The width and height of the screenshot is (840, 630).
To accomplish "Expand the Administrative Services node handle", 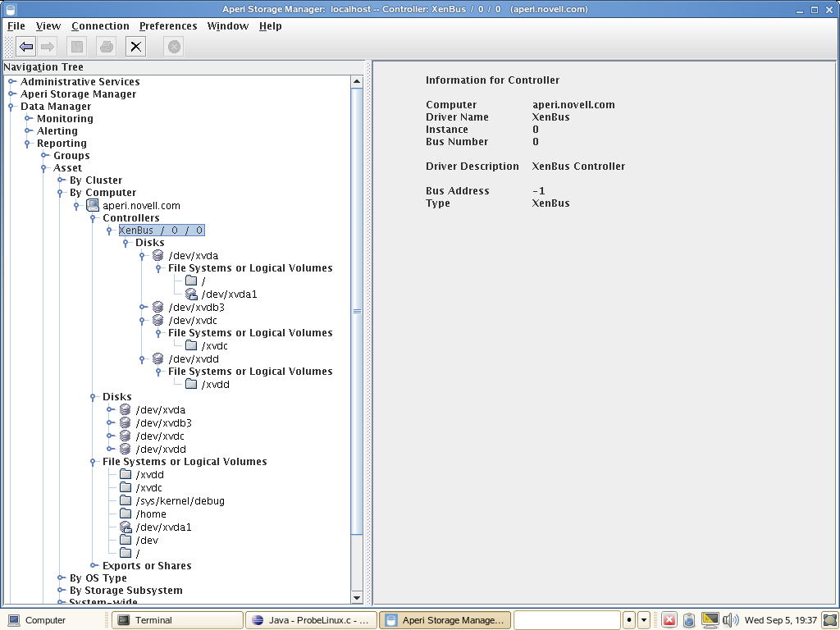I will coord(11,81).
